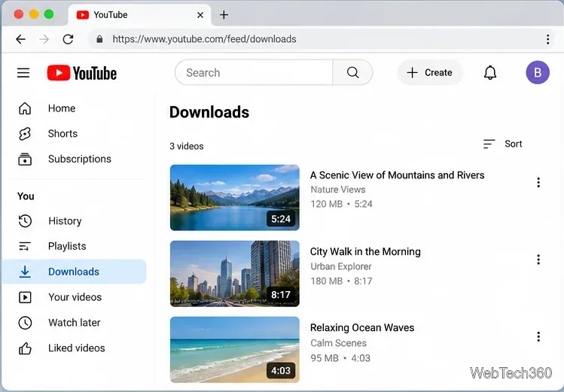Open Your videos from the sidebar
This screenshot has height=392, width=564.
[x=75, y=297]
